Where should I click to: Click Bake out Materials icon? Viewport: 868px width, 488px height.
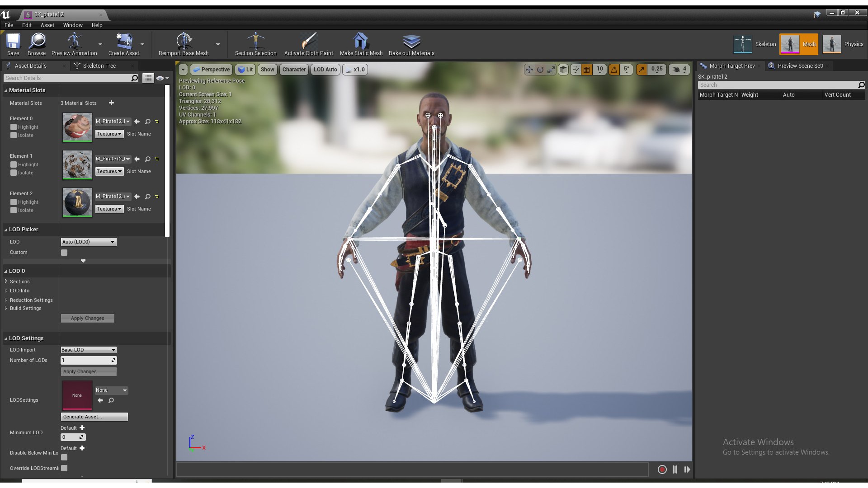pos(411,44)
